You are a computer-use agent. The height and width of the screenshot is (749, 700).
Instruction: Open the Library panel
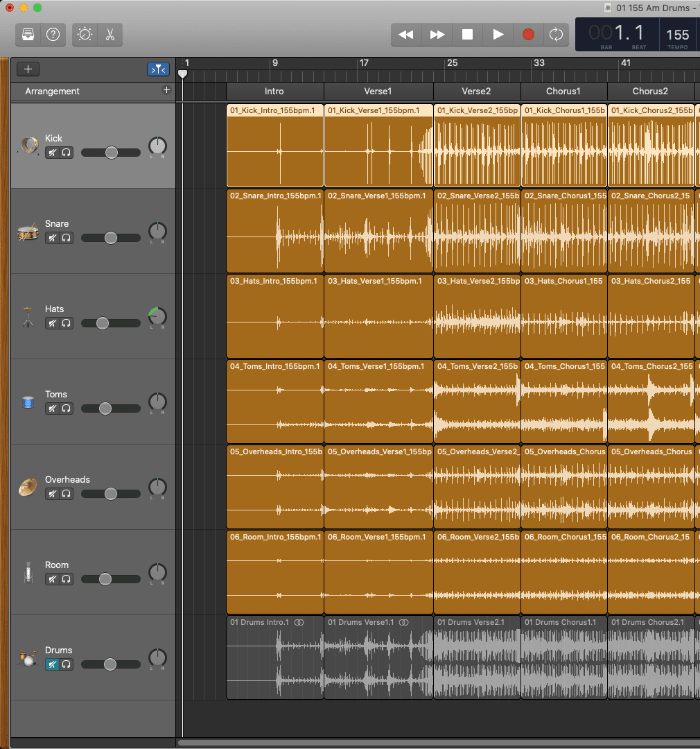coord(28,35)
